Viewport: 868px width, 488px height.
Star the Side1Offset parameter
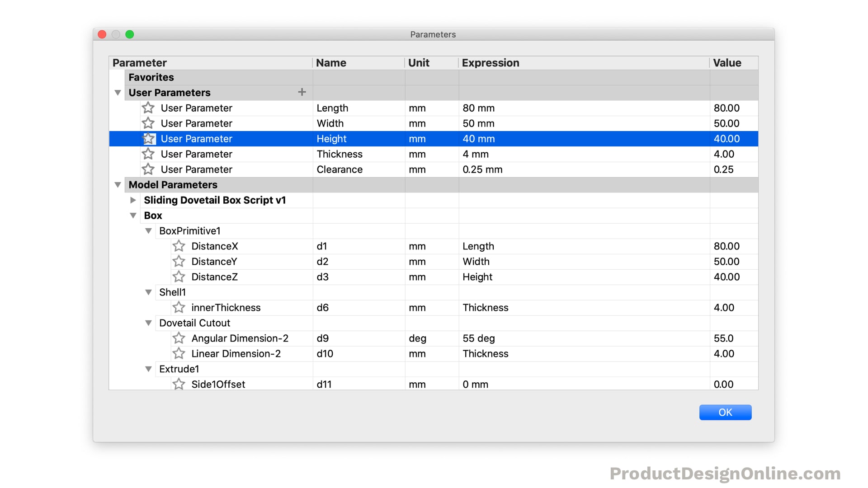point(179,384)
